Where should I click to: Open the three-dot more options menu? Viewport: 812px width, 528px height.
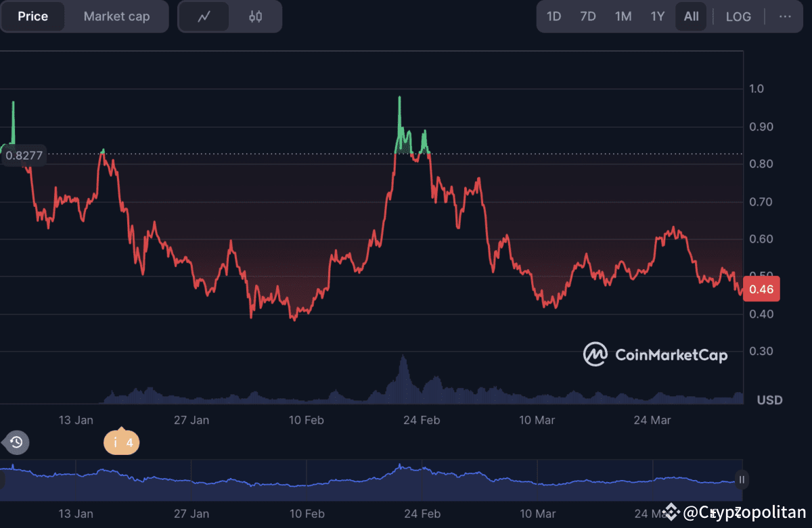[785, 16]
